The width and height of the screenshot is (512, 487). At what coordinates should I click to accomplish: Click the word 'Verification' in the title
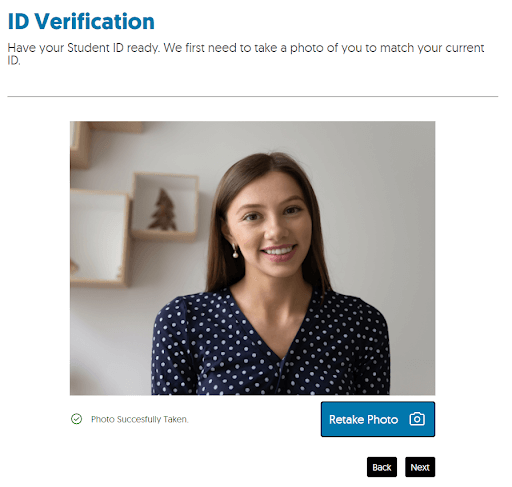(95, 21)
